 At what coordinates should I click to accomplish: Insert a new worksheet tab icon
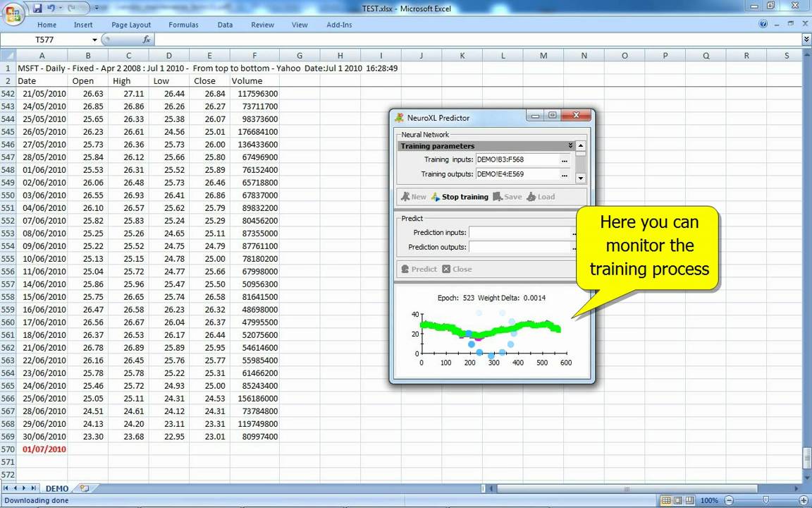85,488
